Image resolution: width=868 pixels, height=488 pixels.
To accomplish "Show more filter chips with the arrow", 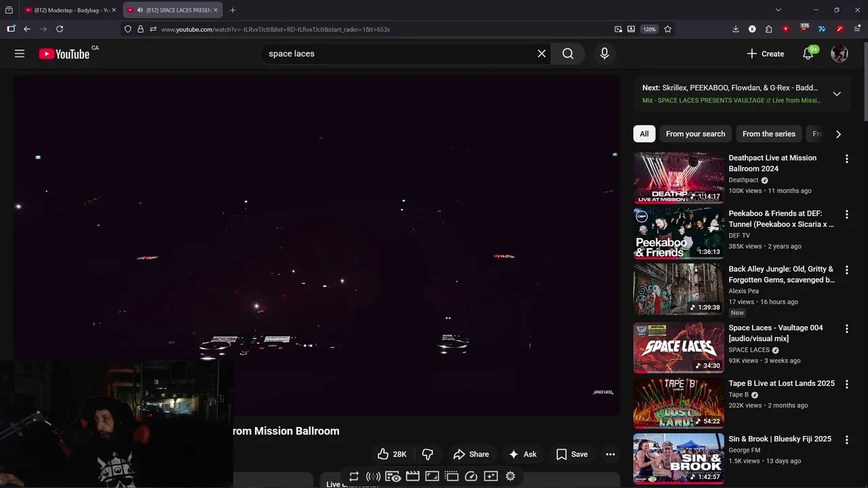I will click(x=838, y=134).
